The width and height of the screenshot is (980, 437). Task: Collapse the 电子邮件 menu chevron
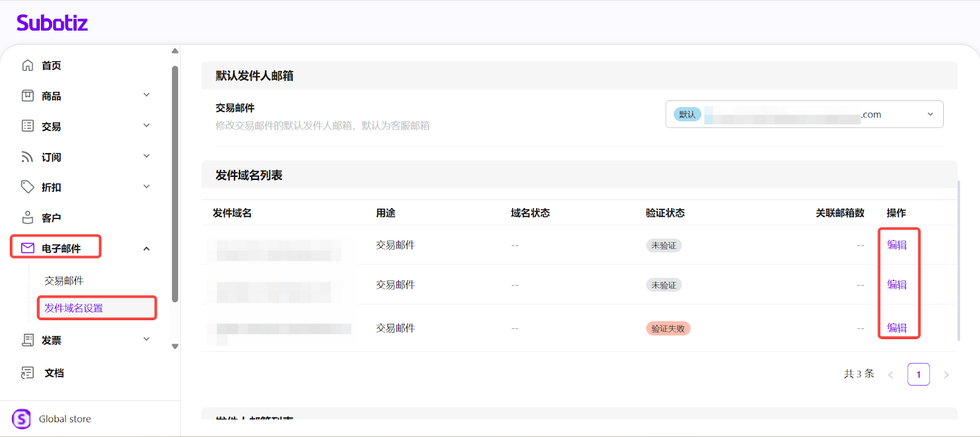(x=146, y=248)
